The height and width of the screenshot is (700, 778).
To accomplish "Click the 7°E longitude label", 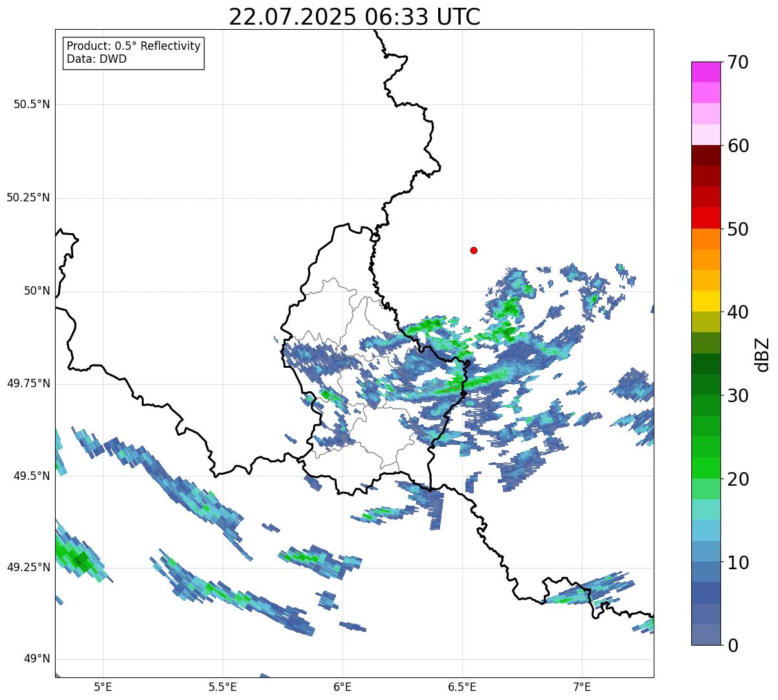I will point(582,686).
